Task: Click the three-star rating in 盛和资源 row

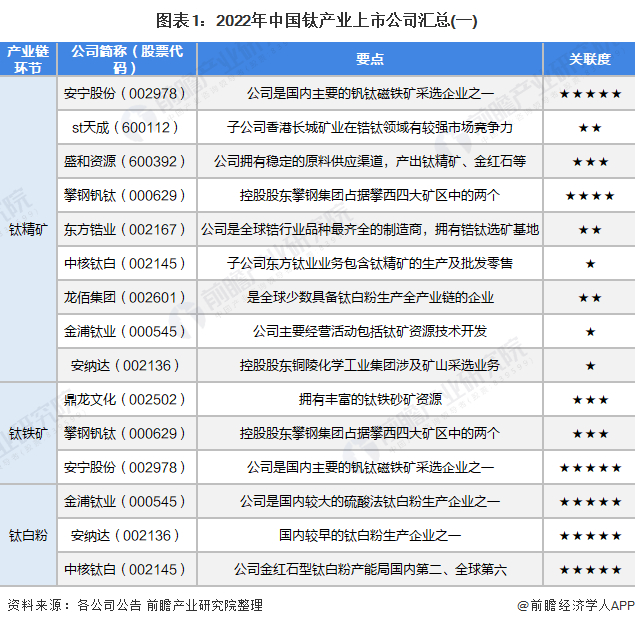Action: pyautogui.click(x=590, y=162)
